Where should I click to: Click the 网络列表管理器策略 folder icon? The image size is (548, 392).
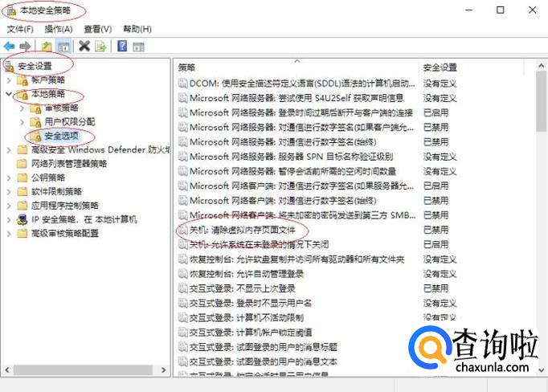coord(22,164)
